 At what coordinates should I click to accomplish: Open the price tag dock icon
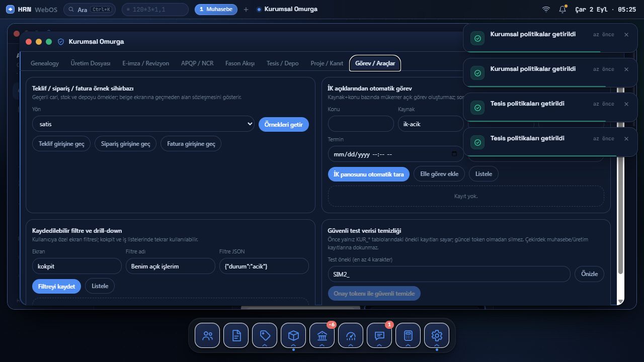pos(265,335)
